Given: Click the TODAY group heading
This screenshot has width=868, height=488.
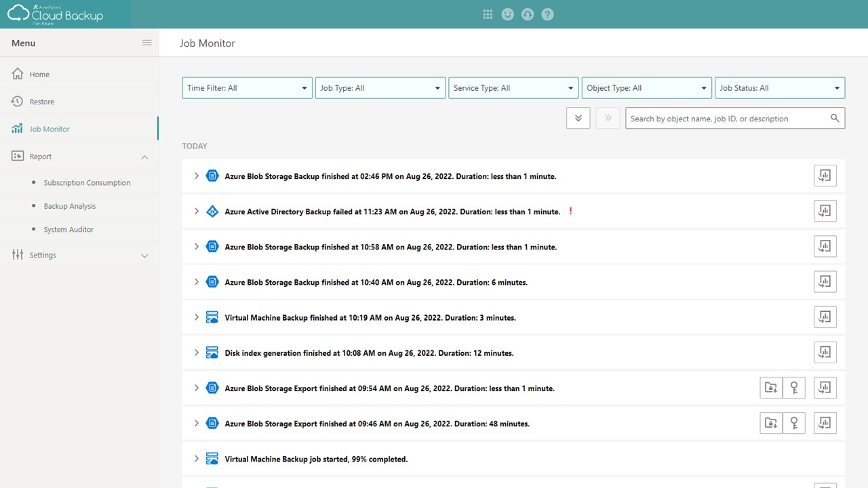Looking at the screenshot, I should [x=195, y=146].
